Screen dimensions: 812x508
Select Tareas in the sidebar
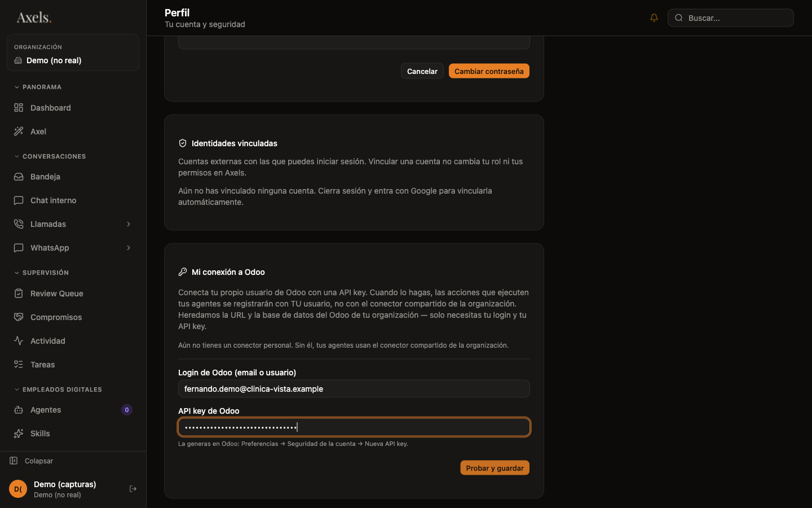point(73,365)
